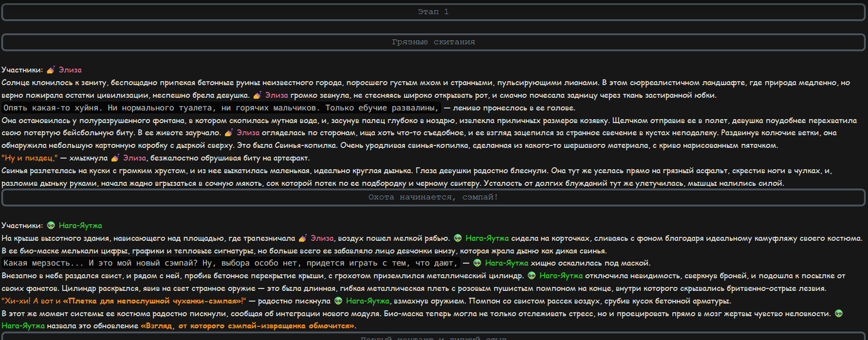Viewport: 868px width, 340px height.
Task: Click the alien icon before 'Нага-Яутжа отключила невидимость'
Action: click(532, 276)
